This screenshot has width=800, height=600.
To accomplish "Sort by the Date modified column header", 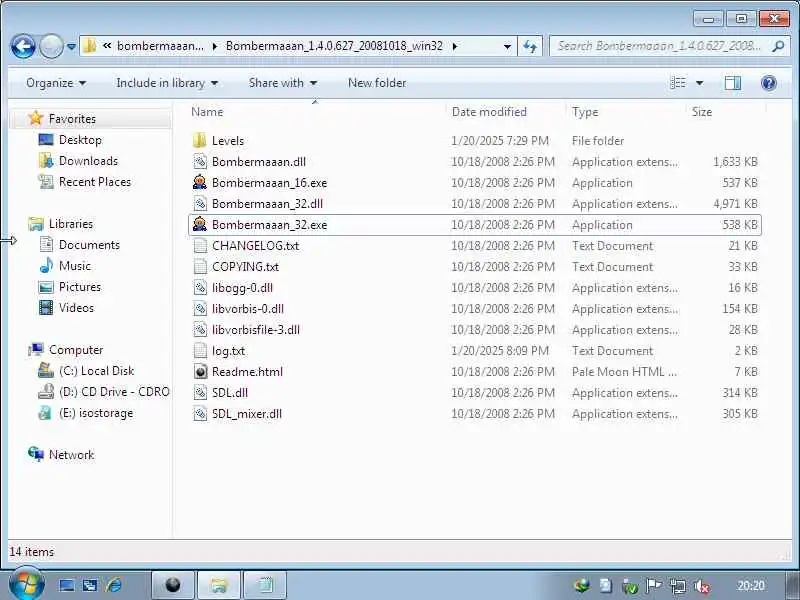I will [x=489, y=112].
